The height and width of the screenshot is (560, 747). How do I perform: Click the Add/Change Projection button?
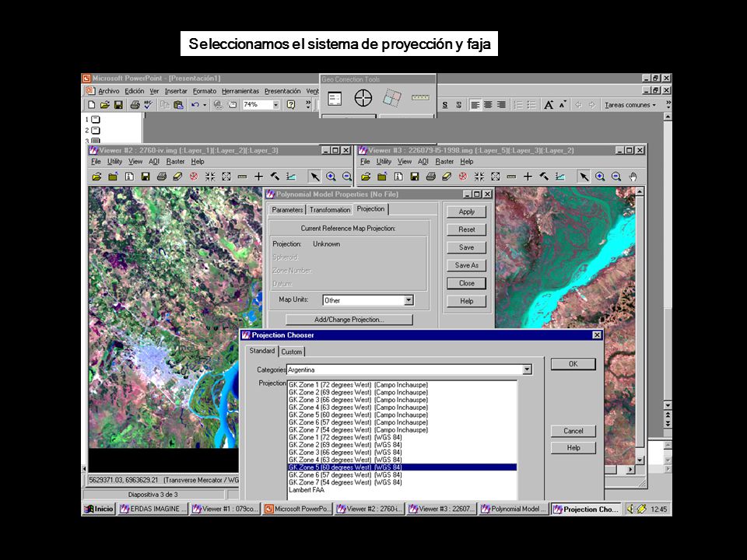349,320
